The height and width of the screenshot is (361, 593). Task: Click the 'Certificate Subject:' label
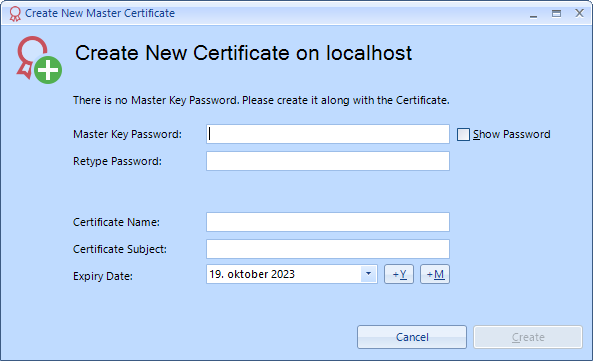[x=120, y=249]
